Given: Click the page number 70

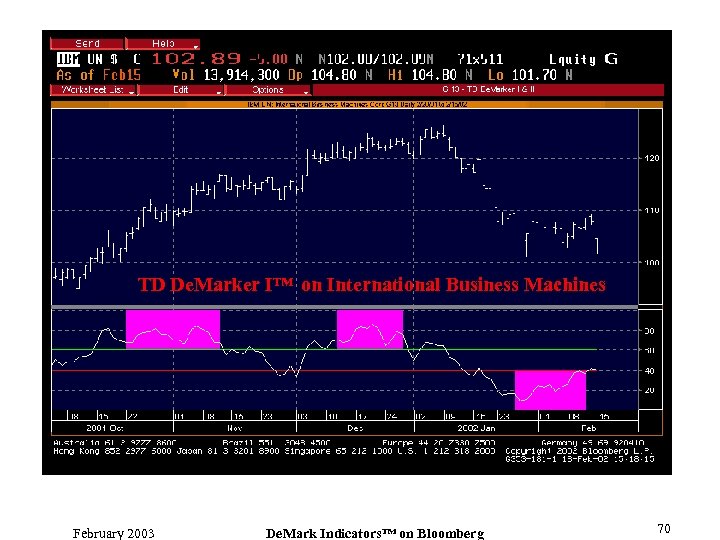Looking at the screenshot, I should coord(664,529).
